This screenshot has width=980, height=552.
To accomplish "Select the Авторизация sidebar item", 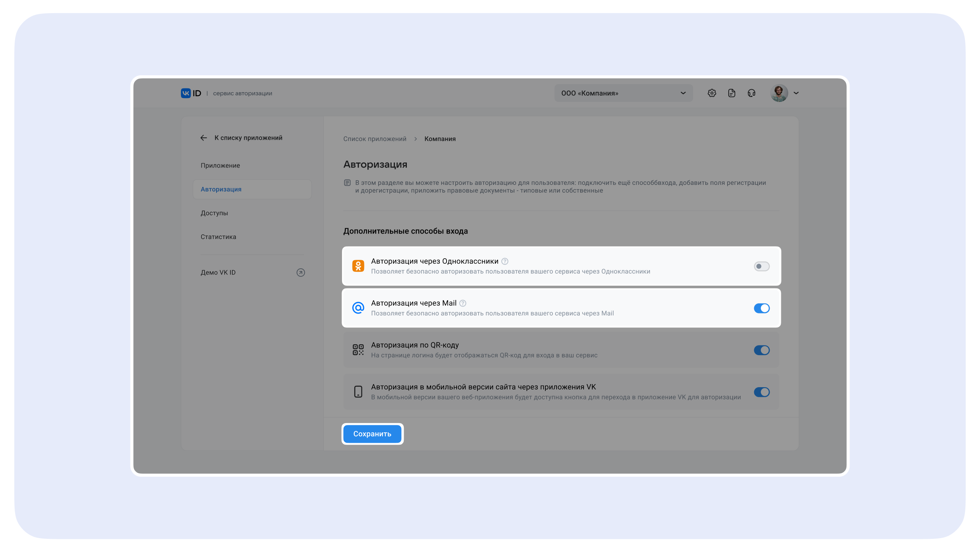I will tap(252, 189).
